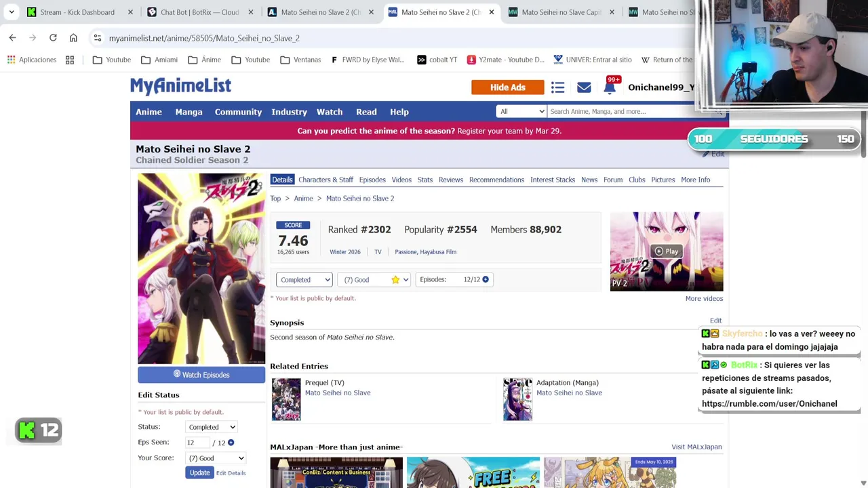Switch to the Videos tab
The width and height of the screenshot is (868, 488).
[401, 180]
